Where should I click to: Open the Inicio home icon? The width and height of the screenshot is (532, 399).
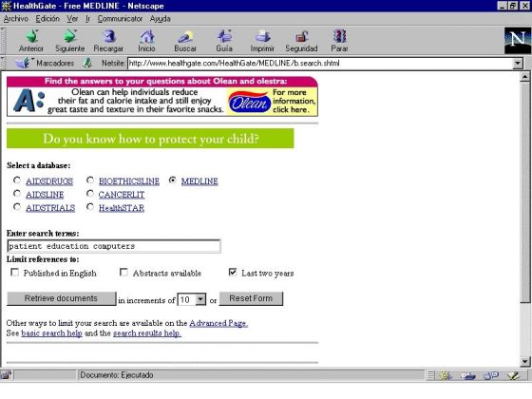(x=146, y=36)
